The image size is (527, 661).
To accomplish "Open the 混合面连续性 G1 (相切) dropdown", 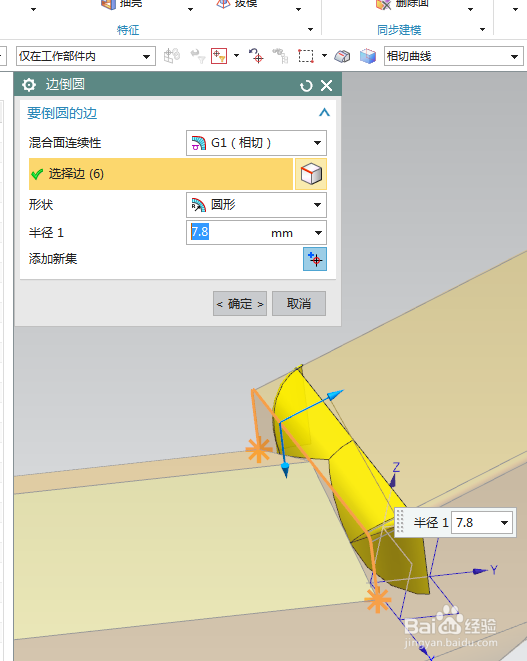I will point(256,143).
